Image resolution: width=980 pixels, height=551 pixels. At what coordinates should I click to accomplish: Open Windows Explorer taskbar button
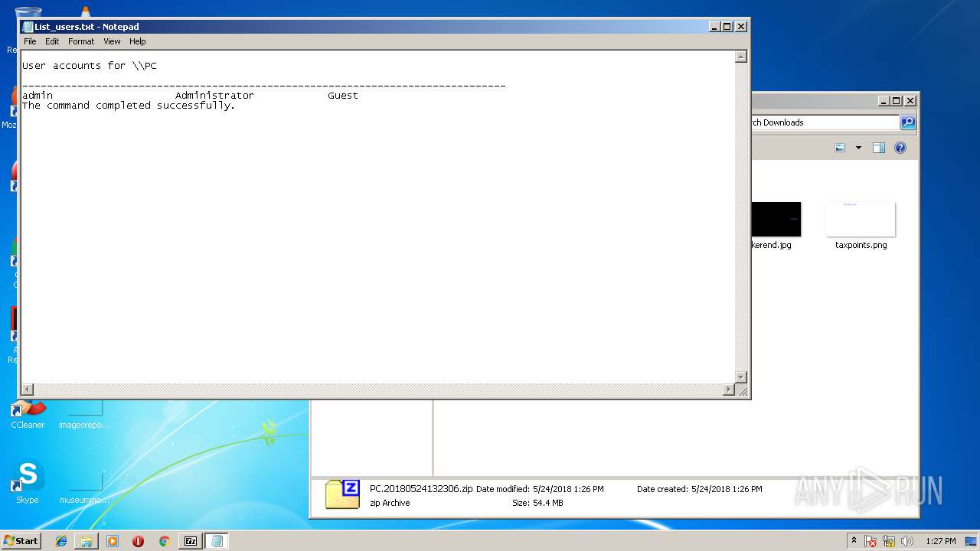point(87,541)
